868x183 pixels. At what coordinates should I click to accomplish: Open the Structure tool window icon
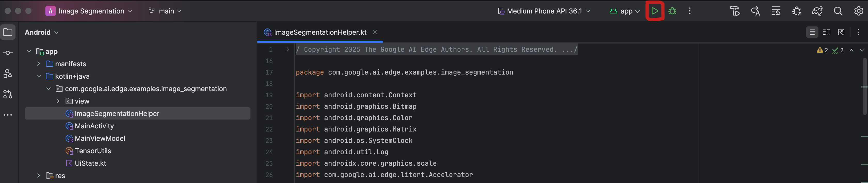coord(8,74)
